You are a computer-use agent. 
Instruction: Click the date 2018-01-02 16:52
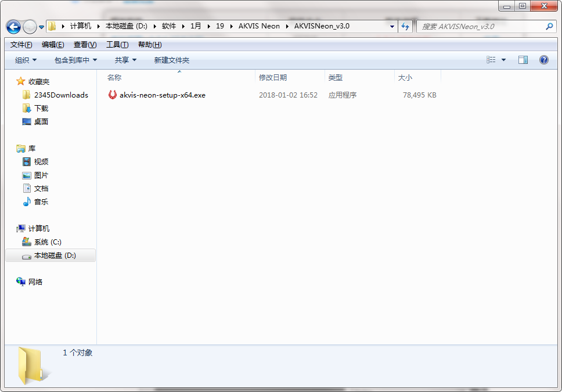tap(288, 95)
